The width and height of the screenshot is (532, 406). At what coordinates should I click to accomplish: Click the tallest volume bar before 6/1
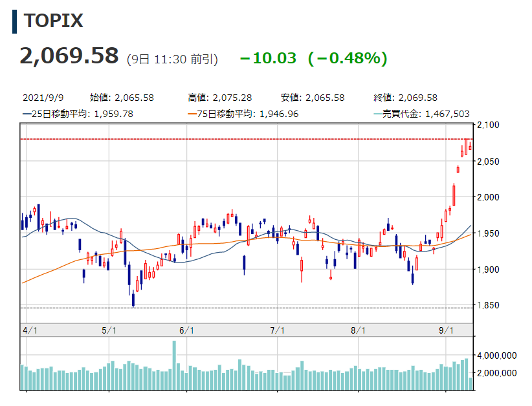coord(174,365)
